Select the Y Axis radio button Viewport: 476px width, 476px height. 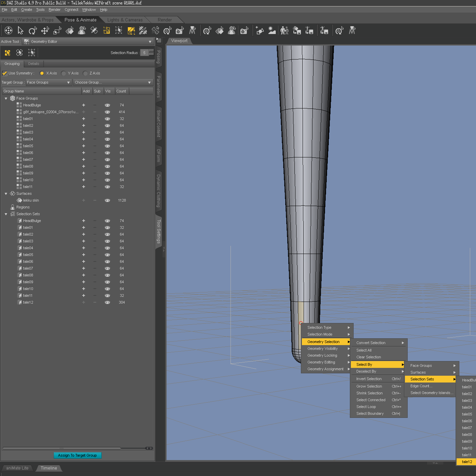(x=64, y=73)
